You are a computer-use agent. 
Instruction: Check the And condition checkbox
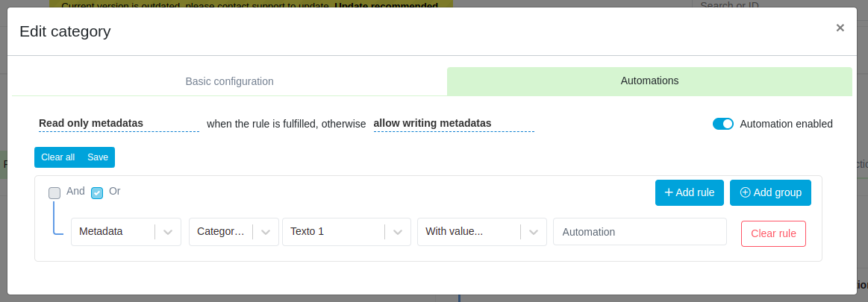[54, 192]
